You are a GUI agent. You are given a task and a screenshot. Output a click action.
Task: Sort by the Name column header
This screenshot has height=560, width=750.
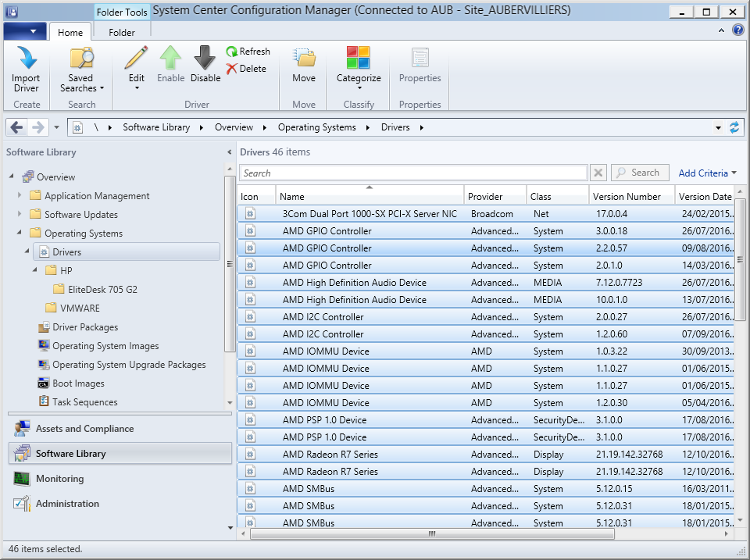tap(370, 196)
